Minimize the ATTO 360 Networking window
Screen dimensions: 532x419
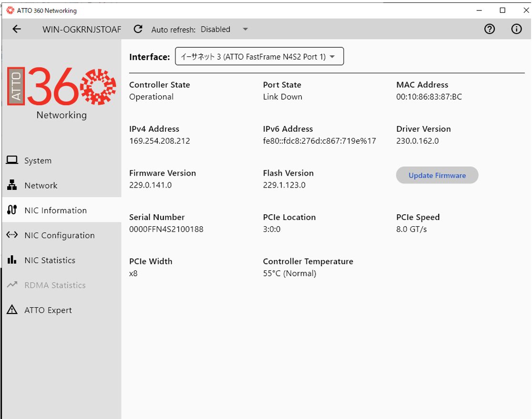pyautogui.click(x=479, y=10)
